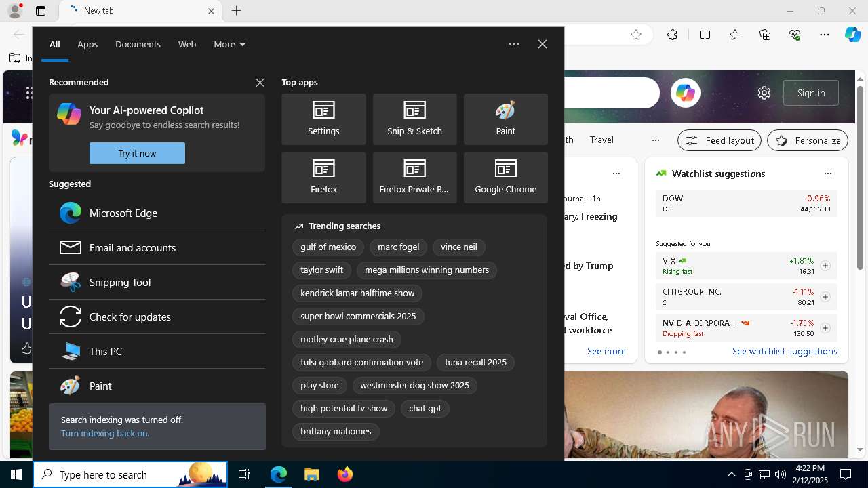Click Start button on taskbar
The height and width of the screenshot is (488, 868).
(x=16, y=474)
